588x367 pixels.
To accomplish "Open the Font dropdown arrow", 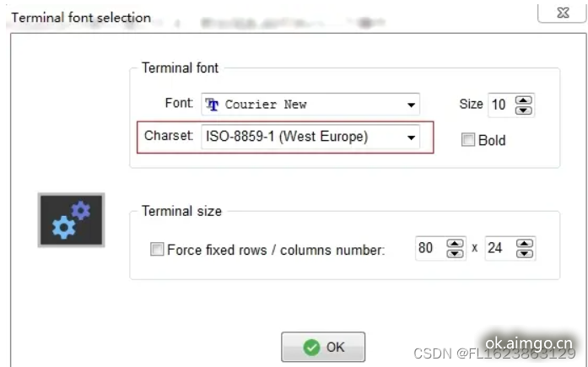I will click(x=411, y=105).
